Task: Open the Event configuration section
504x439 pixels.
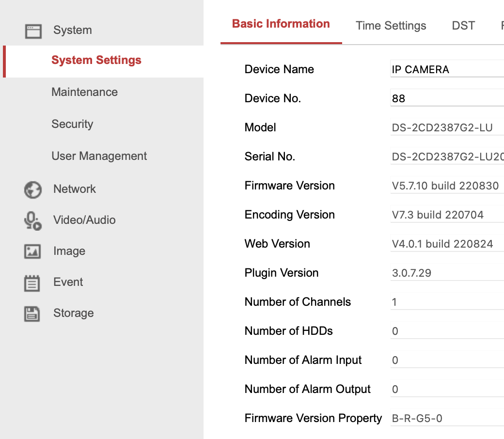Action: pos(68,282)
